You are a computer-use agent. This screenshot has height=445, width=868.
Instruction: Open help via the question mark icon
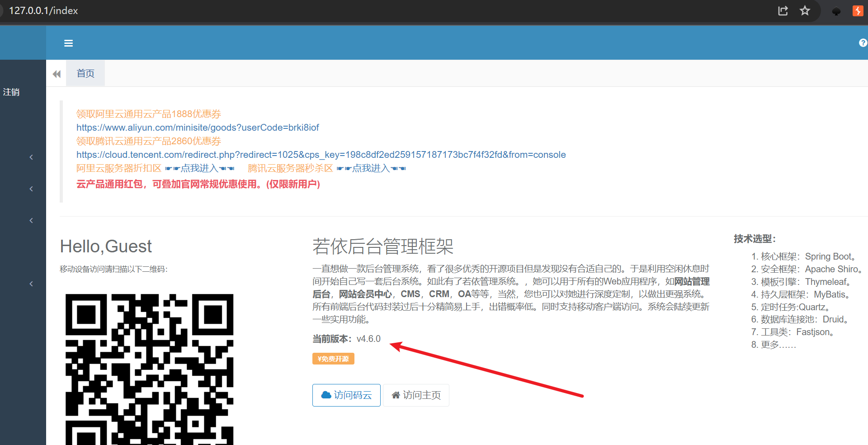click(863, 43)
